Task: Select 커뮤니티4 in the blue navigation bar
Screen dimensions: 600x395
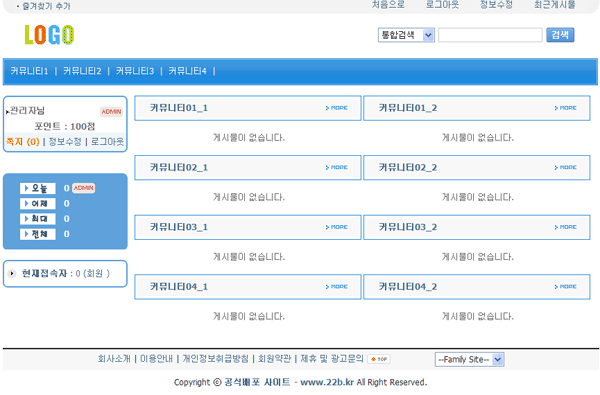Action: point(188,71)
